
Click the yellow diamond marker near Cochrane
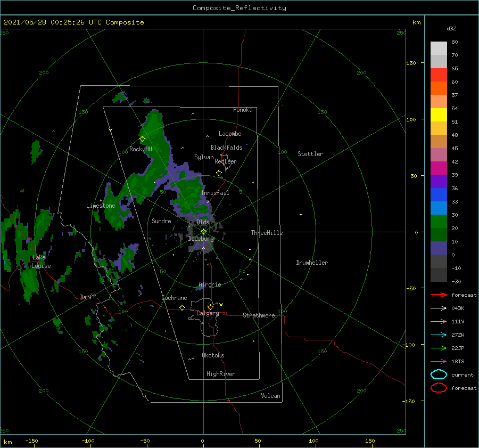pyautogui.click(x=183, y=307)
